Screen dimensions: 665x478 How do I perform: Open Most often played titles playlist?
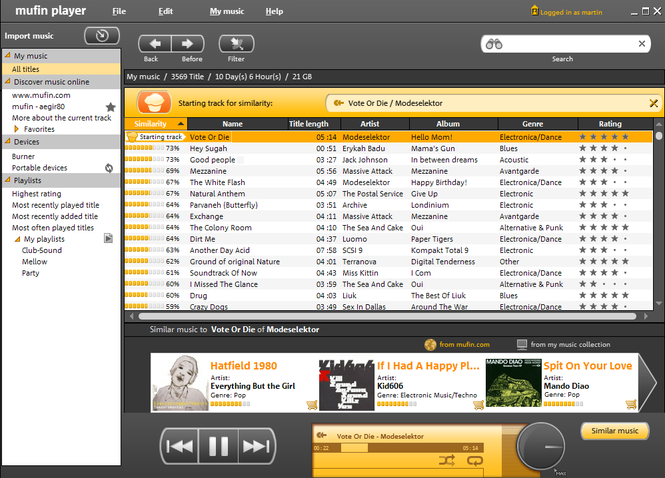tap(53, 228)
